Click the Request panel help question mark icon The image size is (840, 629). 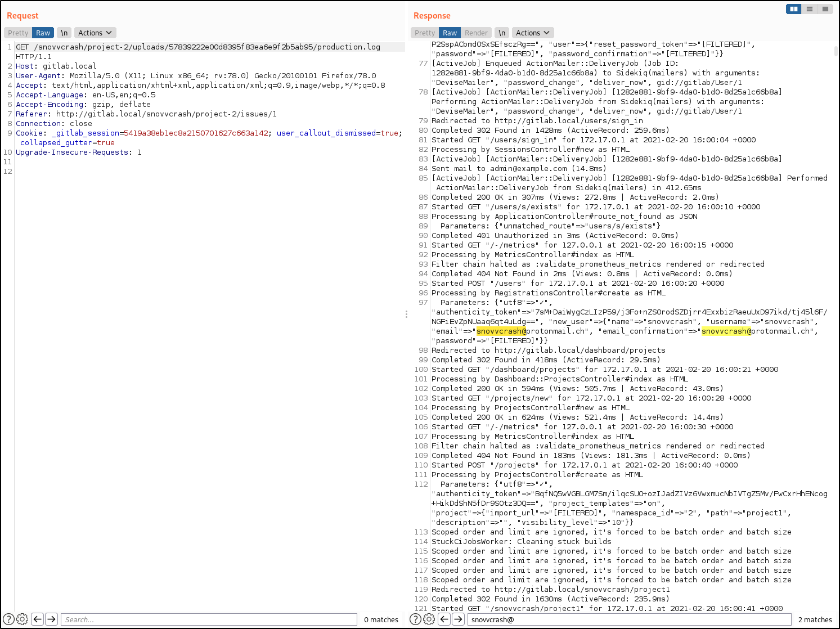pyautogui.click(x=8, y=619)
